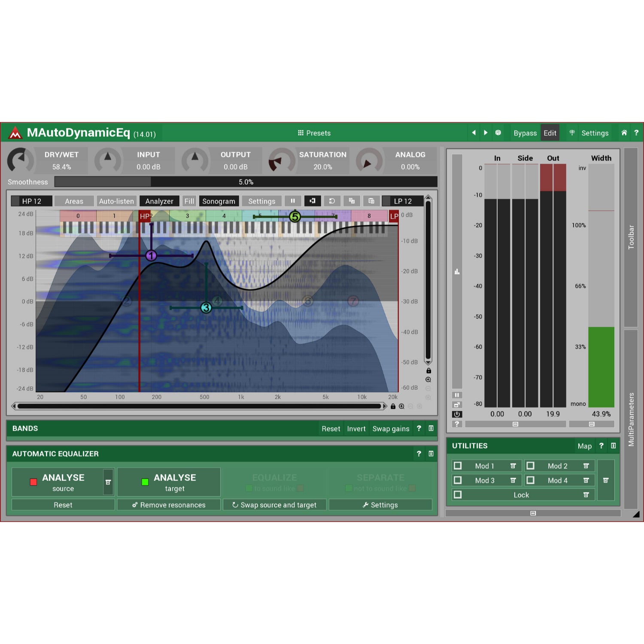
Task: Pause the analyzer using the graph toolbar pause icon
Action: (293, 201)
